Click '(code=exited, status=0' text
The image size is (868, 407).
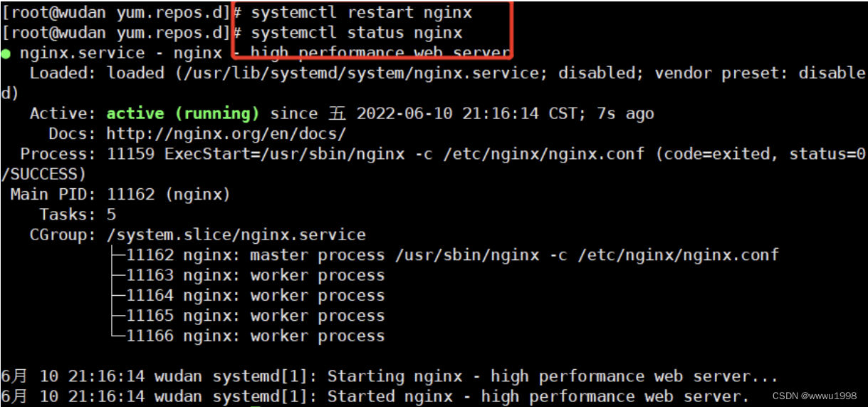point(760,154)
